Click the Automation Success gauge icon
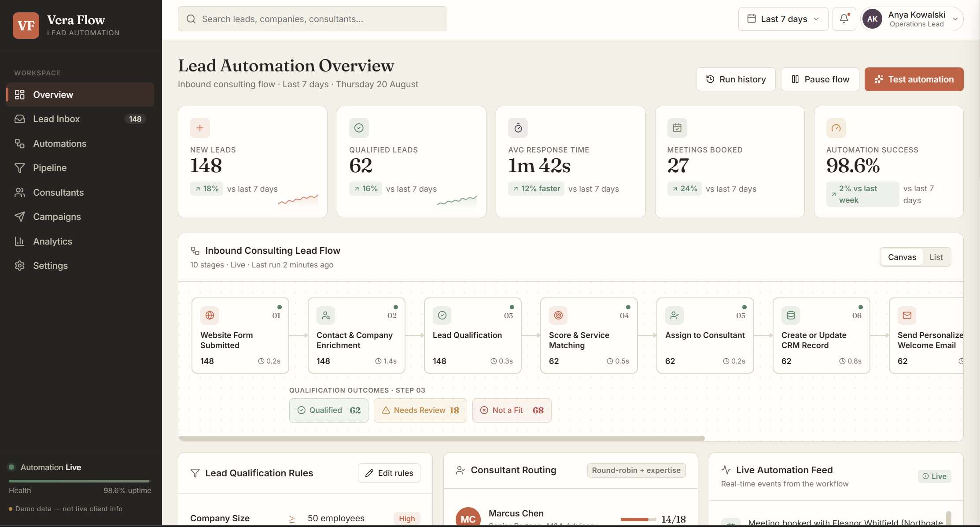The image size is (980, 527). (x=836, y=128)
